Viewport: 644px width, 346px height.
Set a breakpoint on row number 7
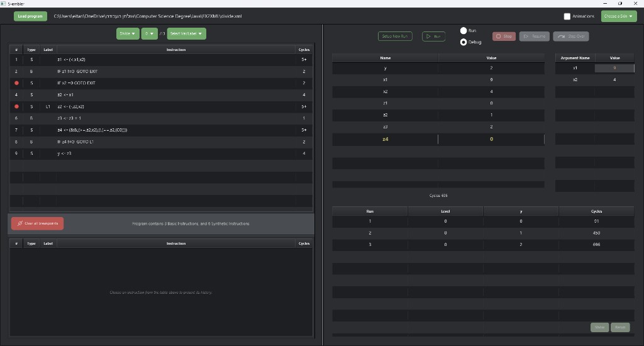point(16,130)
